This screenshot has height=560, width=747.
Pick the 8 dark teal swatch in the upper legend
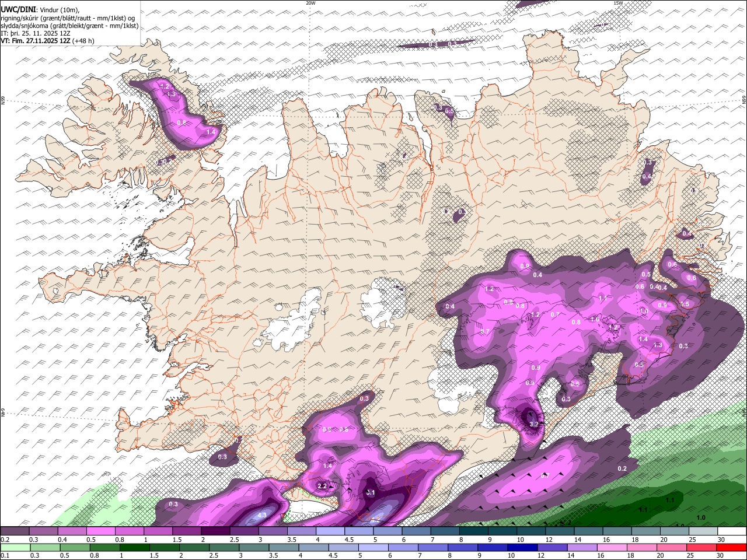tap(474, 531)
